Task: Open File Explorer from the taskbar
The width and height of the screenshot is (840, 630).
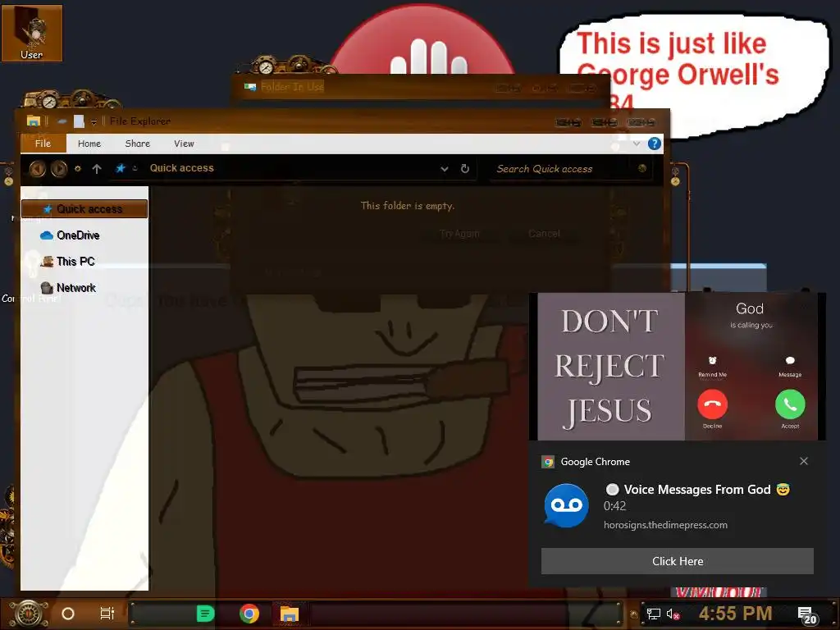Action: tap(290, 614)
